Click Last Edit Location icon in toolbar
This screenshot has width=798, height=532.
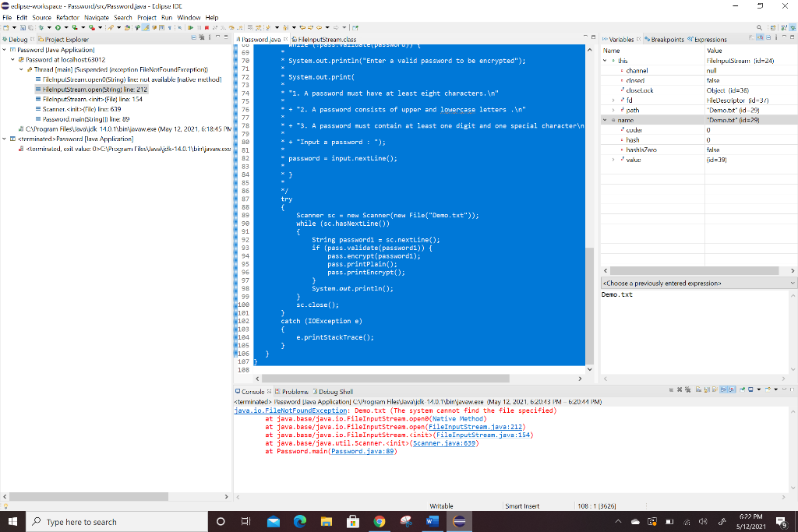pos(303,27)
